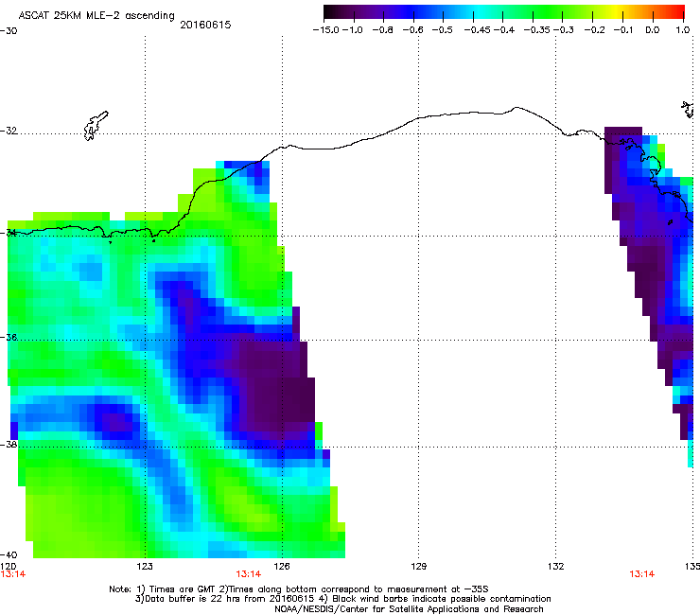Select the date label 20160615
Screen dimensions: 700x615
(205, 25)
